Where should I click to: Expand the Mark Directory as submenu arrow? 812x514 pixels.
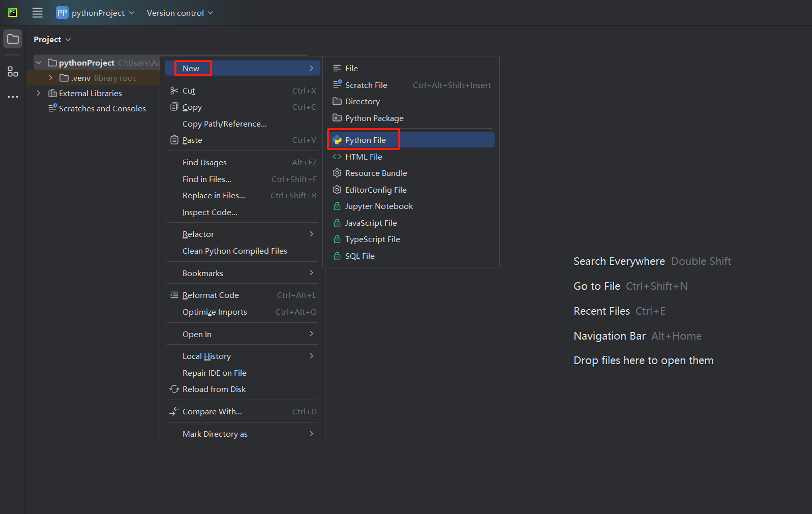click(x=312, y=434)
